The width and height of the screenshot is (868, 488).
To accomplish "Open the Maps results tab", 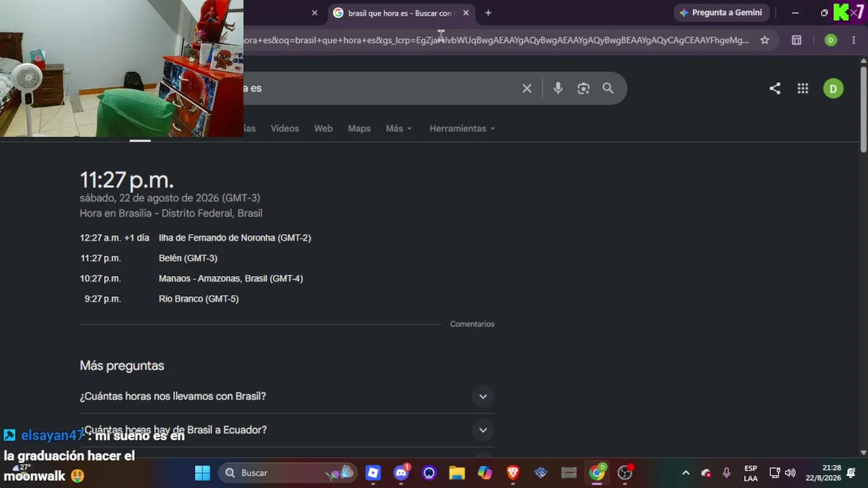I will (x=359, y=129).
